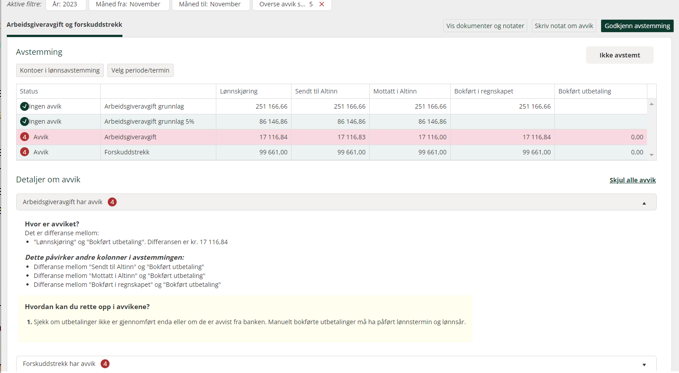Click the 'Hvor er avviket?' heading
The height and width of the screenshot is (373, 679).
52,224
